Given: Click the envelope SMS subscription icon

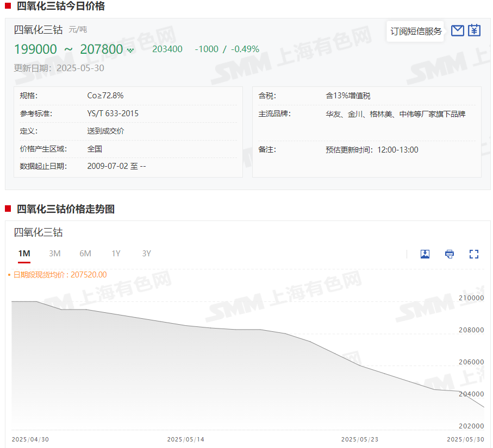Looking at the screenshot, I should pos(458,30).
